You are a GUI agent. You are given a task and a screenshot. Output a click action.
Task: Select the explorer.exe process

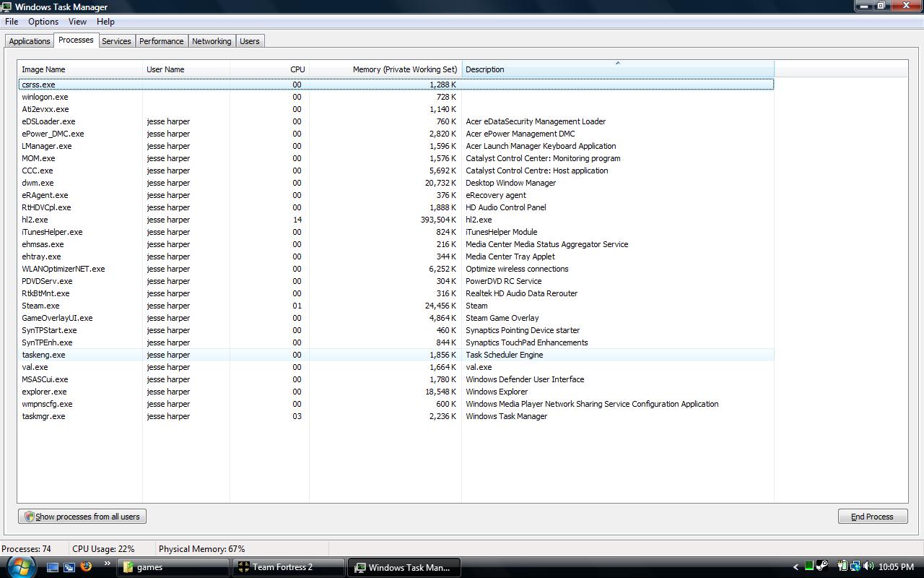396,392
